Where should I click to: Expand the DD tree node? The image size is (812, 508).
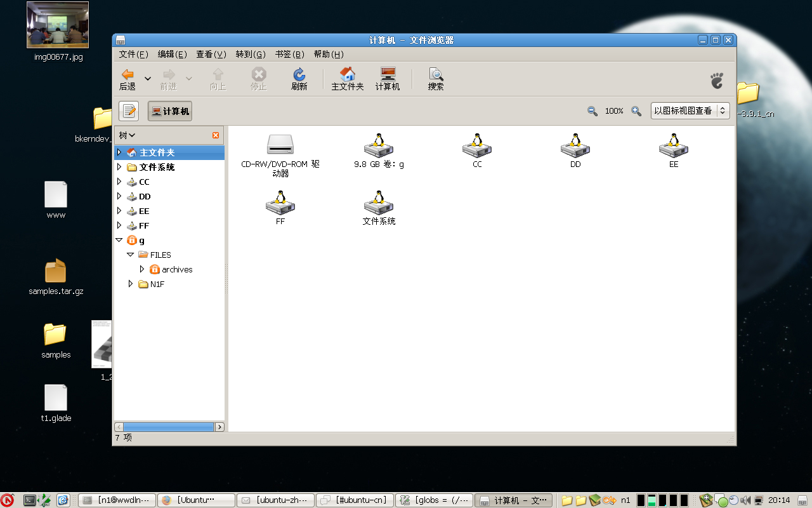pyautogui.click(x=119, y=196)
